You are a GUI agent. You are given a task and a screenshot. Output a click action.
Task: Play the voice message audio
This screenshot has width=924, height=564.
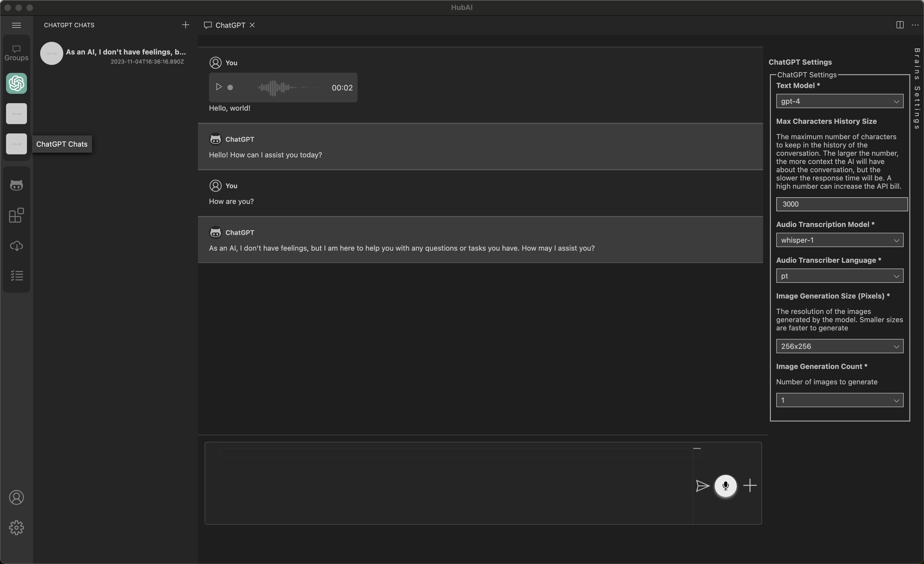[219, 87]
